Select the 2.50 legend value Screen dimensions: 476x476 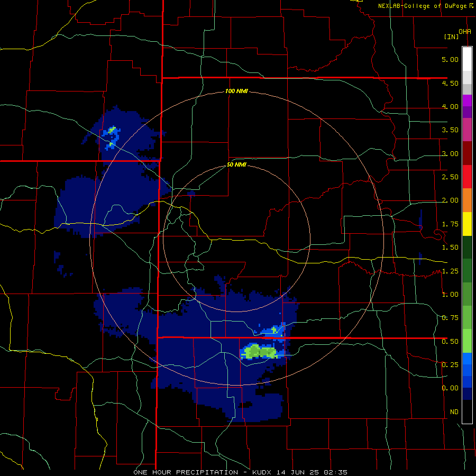pyautogui.click(x=450, y=177)
